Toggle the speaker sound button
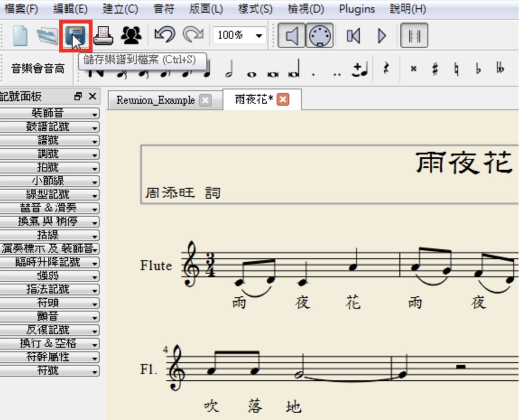The height and width of the screenshot is (420, 519). point(291,35)
